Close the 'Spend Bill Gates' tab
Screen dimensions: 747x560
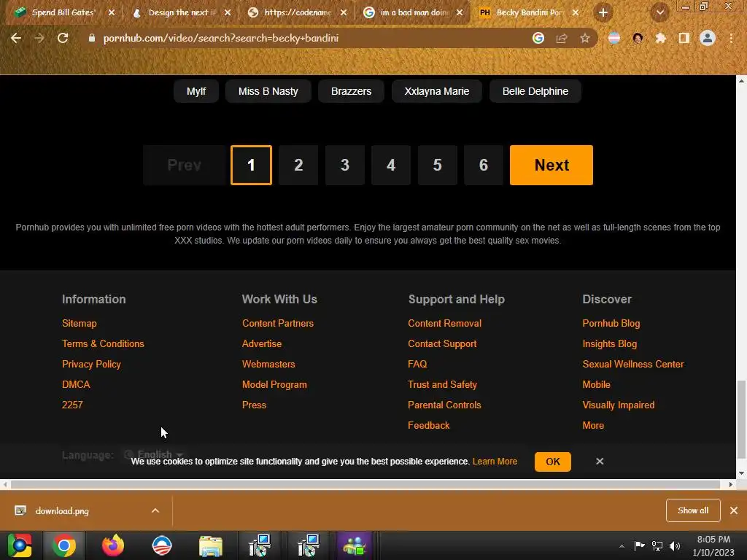click(112, 12)
